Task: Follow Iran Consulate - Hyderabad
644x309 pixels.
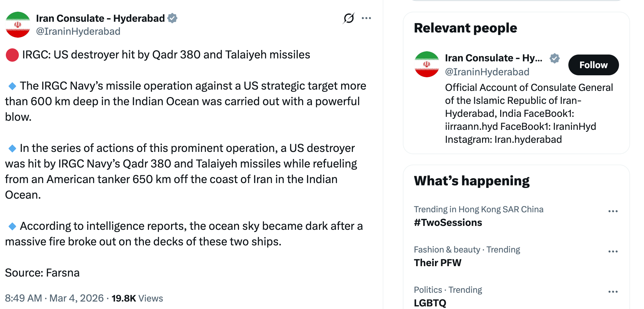Action: click(593, 65)
